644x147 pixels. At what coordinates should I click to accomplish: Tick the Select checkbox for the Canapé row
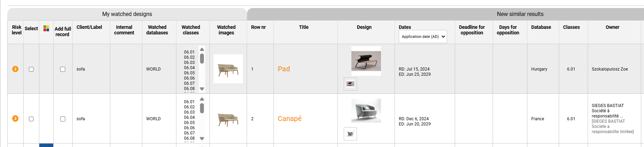31,119
